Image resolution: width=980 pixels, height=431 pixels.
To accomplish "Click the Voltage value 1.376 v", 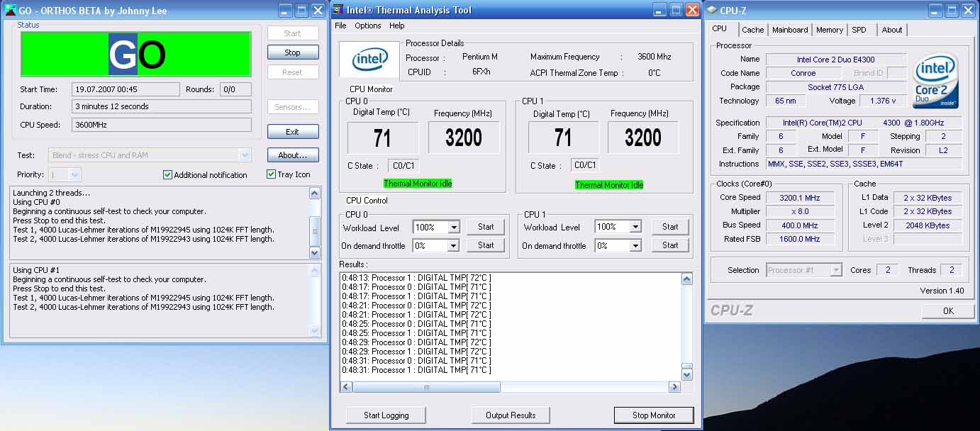I will click(884, 101).
